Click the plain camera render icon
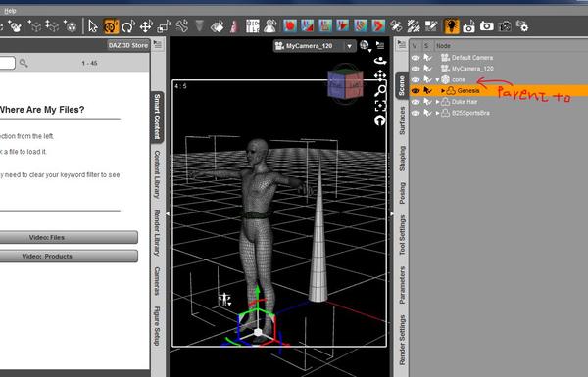The width and height of the screenshot is (588, 377). (x=487, y=26)
